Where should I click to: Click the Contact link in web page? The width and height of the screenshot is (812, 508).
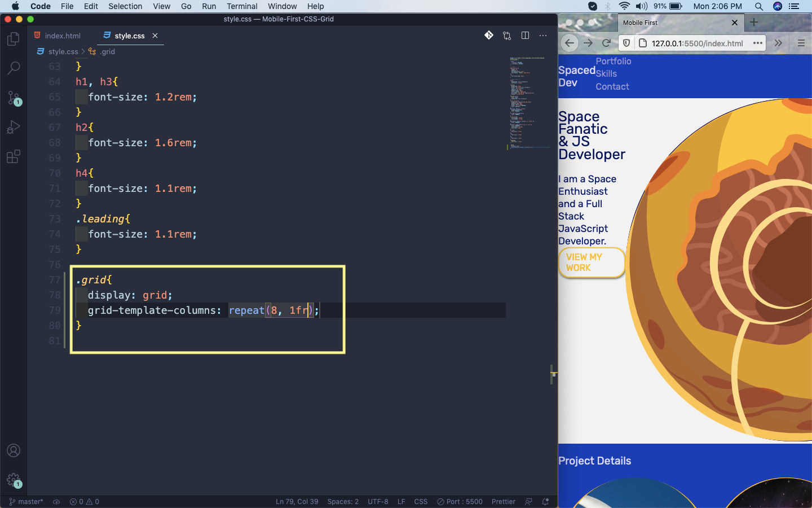point(612,86)
